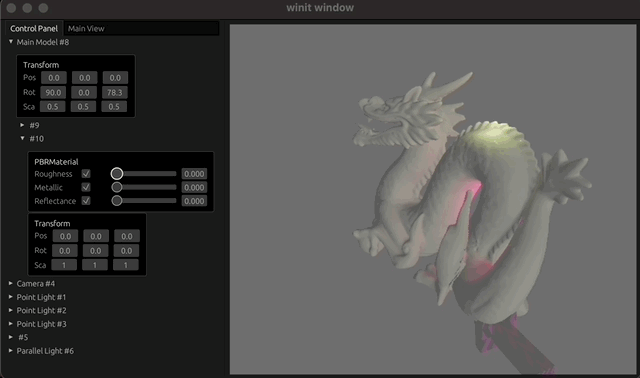Click #10 Transform Sca X field
640x378 pixels.
point(64,265)
